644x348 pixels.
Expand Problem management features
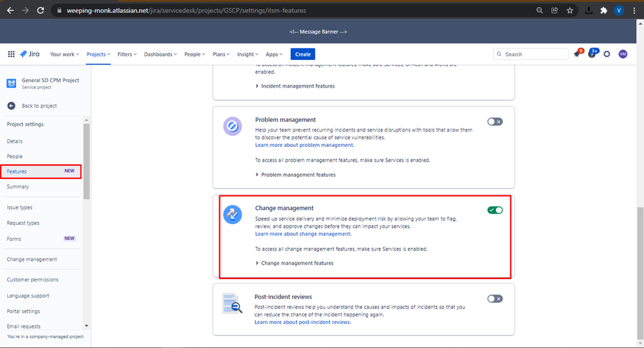click(x=295, y=175)
